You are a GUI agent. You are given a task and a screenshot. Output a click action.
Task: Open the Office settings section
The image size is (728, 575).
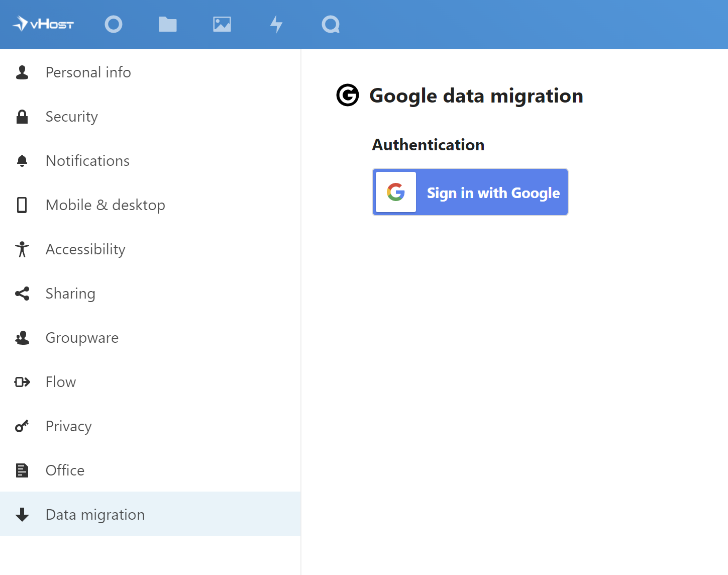click(x=65, y=470)
